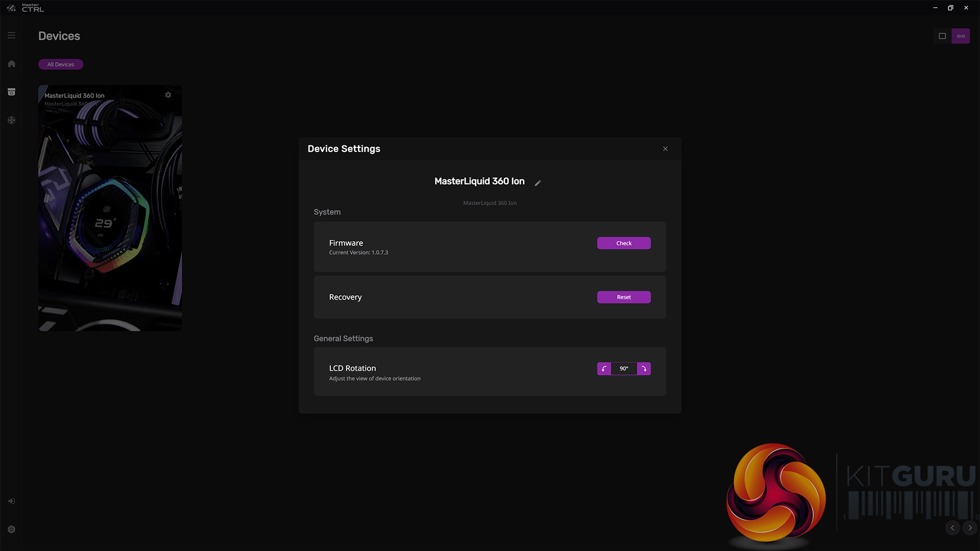Click the 90° LCD rotation value field
The height and width of the screenshot is (551, 980).
624,368
